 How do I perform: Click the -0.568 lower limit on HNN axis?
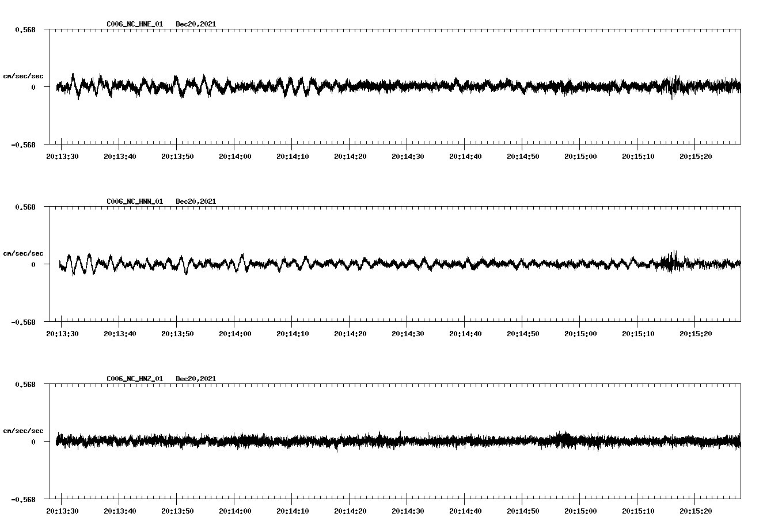coord(23,322)
